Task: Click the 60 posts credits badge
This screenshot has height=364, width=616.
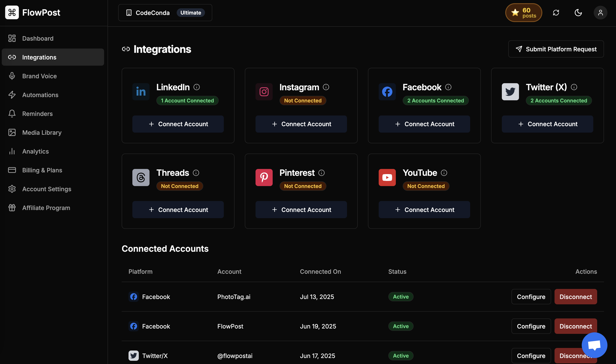Action: point(523,13)
